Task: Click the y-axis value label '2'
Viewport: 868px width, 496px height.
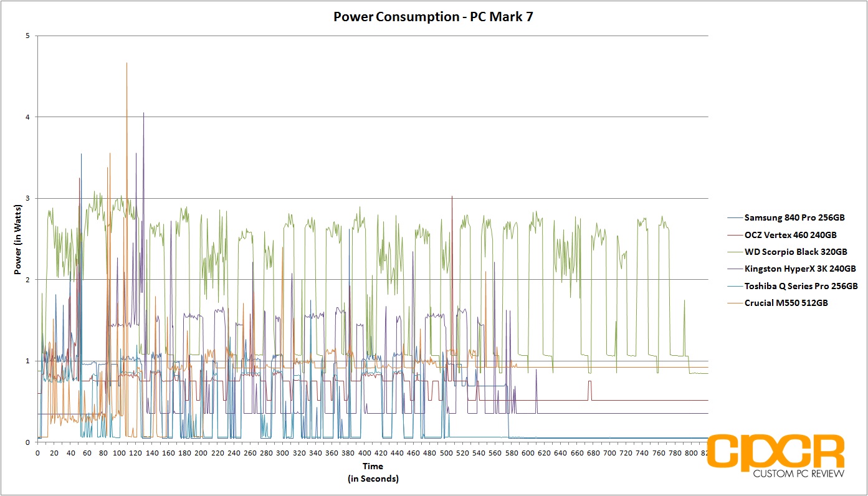Action: click(x=28, y=280)
